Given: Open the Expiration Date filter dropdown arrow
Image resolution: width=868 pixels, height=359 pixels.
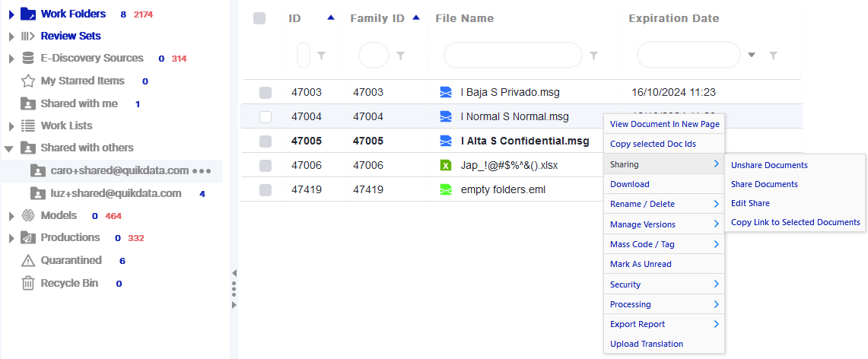Looking at the screenshot, I should pos(751,56).
